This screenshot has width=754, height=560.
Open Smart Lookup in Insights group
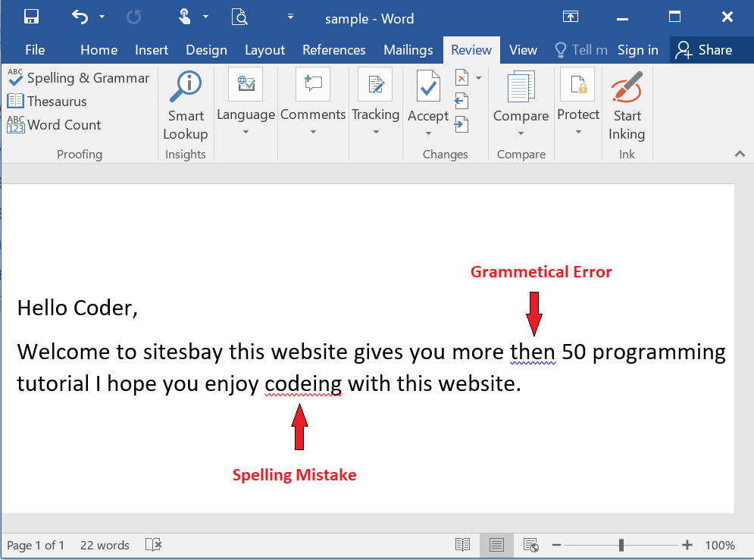186,106
